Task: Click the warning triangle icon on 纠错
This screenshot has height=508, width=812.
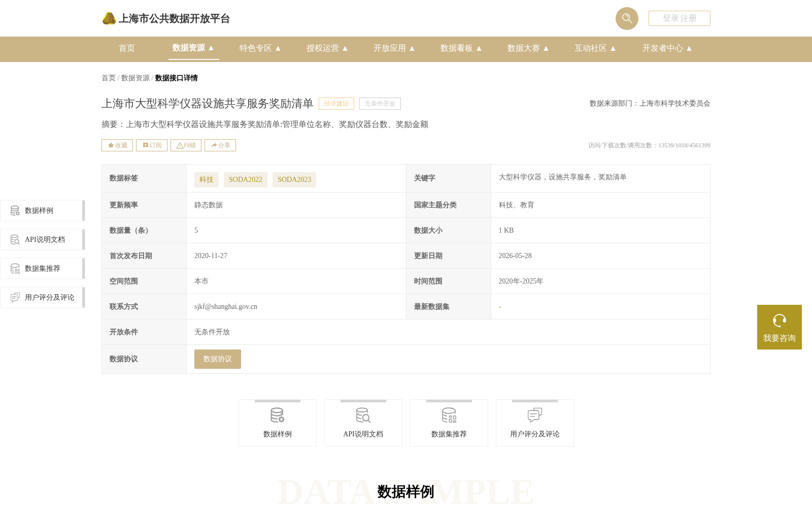Action: (x=180, y=145)
